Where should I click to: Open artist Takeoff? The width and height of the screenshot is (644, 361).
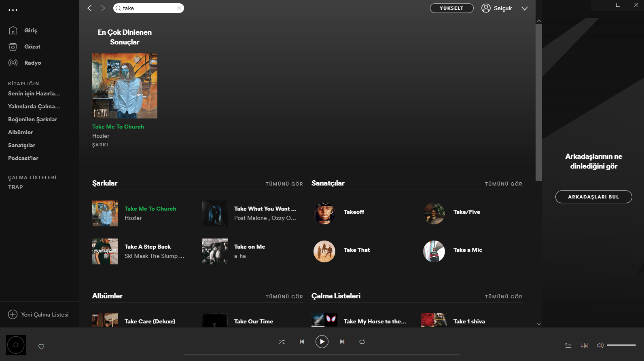coord(354,212)
